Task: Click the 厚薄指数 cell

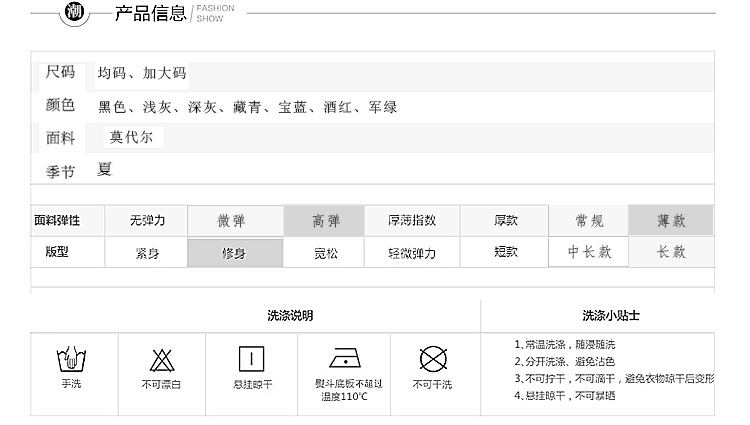Action: coord(412,220)
